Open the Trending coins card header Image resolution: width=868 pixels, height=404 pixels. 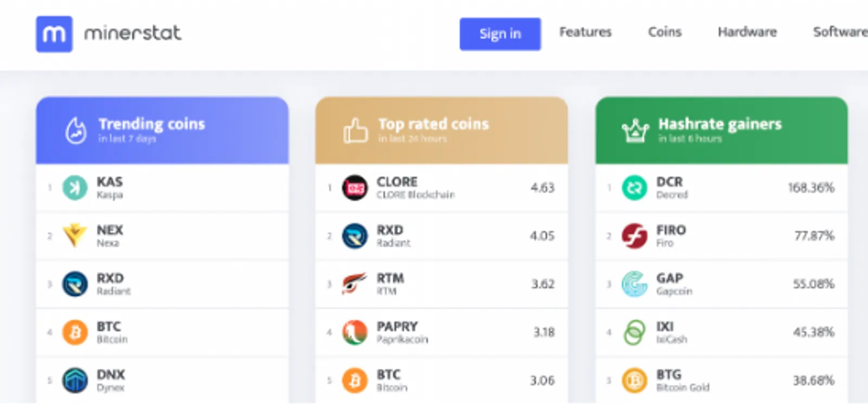coord(162,130)
